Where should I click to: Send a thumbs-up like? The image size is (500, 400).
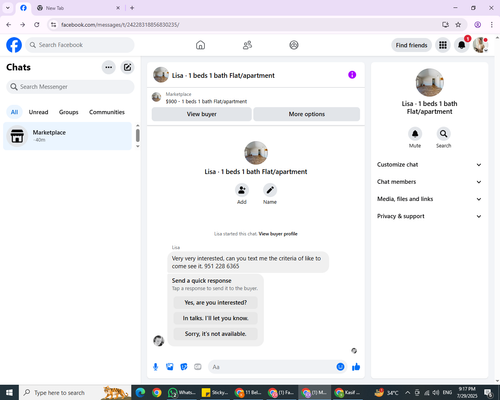coord(356,367)
